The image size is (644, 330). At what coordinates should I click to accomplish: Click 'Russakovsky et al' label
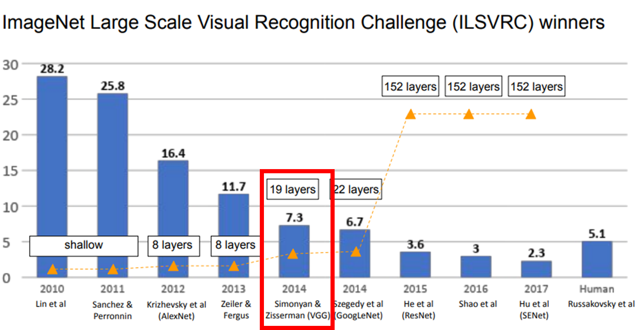point(601,304)
